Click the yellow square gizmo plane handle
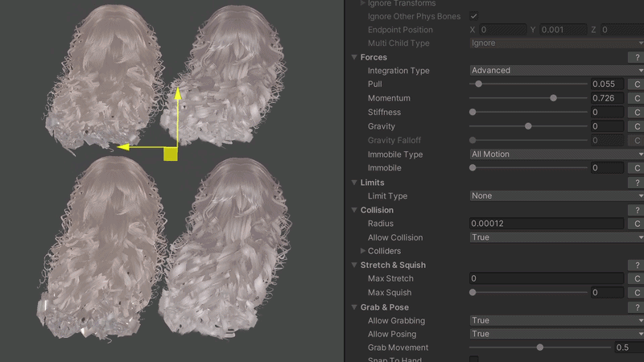This screenshot has width=644, height=362. [171, 154]
